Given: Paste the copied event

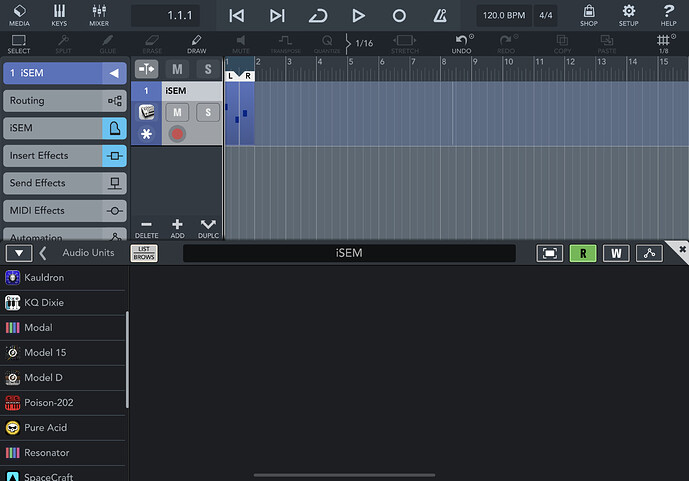Looking at the screenshot, I should [606, 44].
